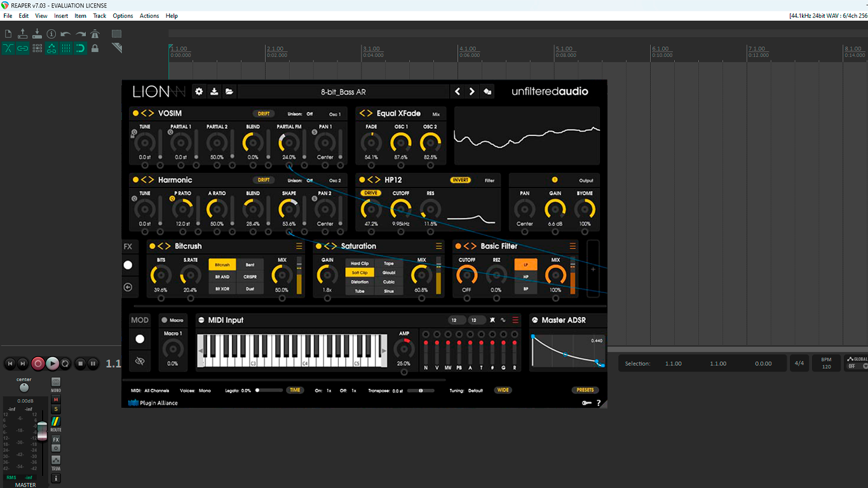
Task: Click the randomize dice icon in Lion
Action: 487,91
